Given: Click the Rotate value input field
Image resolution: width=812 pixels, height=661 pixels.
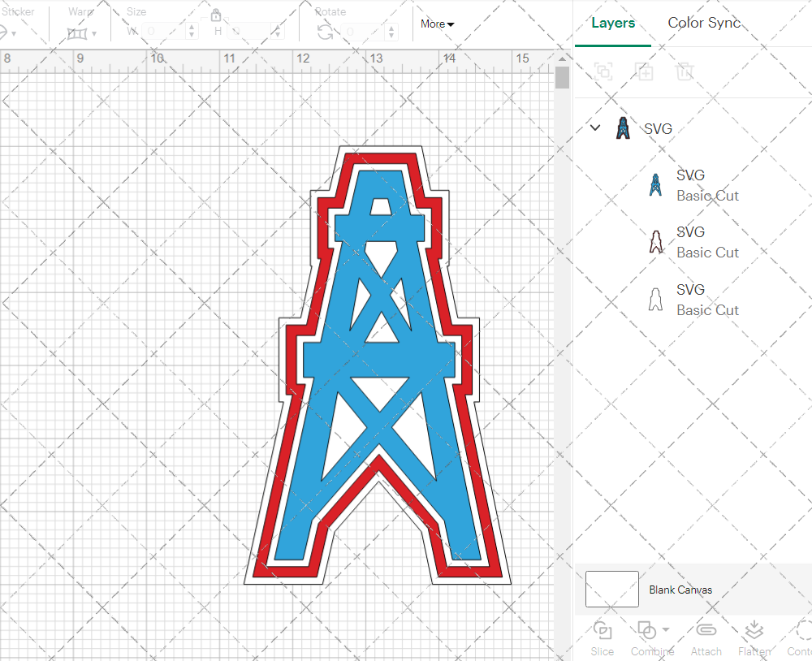Looking at the screenshot, I should pos(363,32).
